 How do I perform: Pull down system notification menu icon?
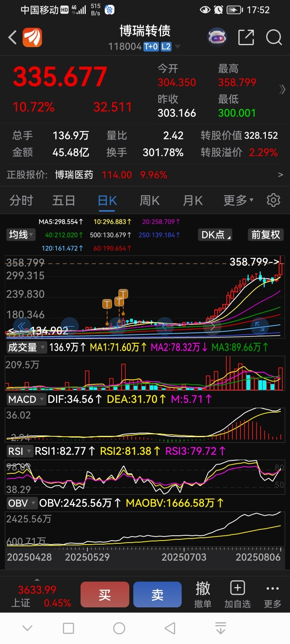(x=221, y=628)
